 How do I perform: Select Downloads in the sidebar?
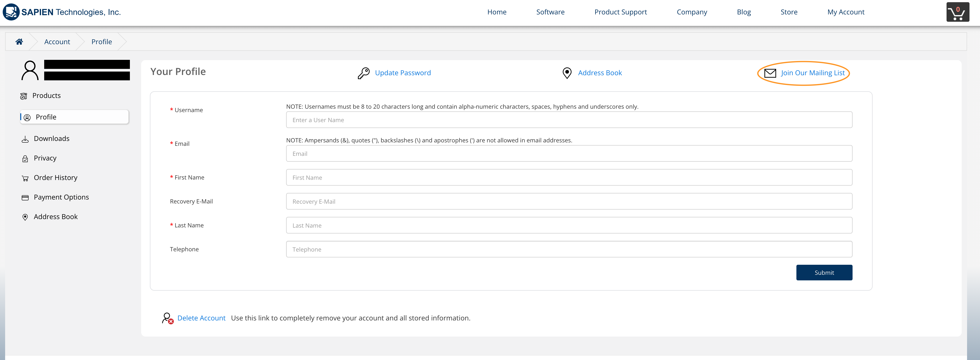pyautogui.click(x=52, y=139)
